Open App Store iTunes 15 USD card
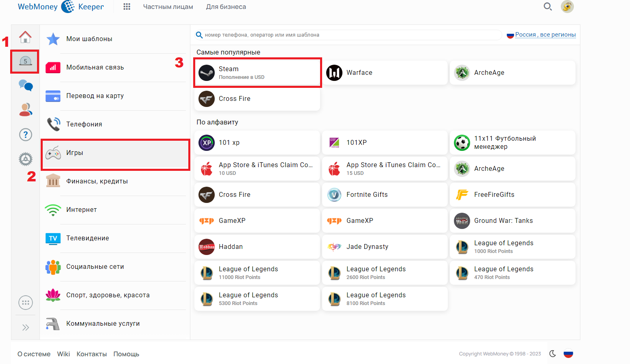This screenshot has height=364, width=630. click(385, 169)
